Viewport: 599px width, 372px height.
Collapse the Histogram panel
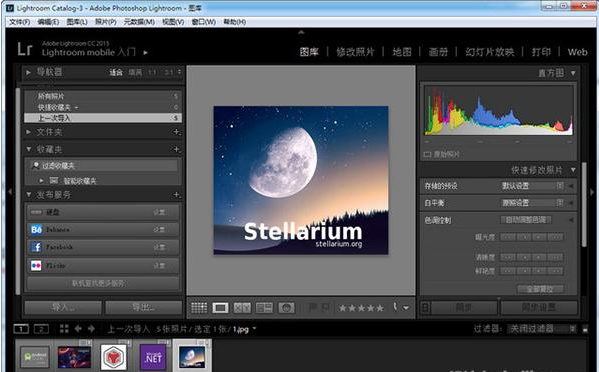click(x=573, y=73)
